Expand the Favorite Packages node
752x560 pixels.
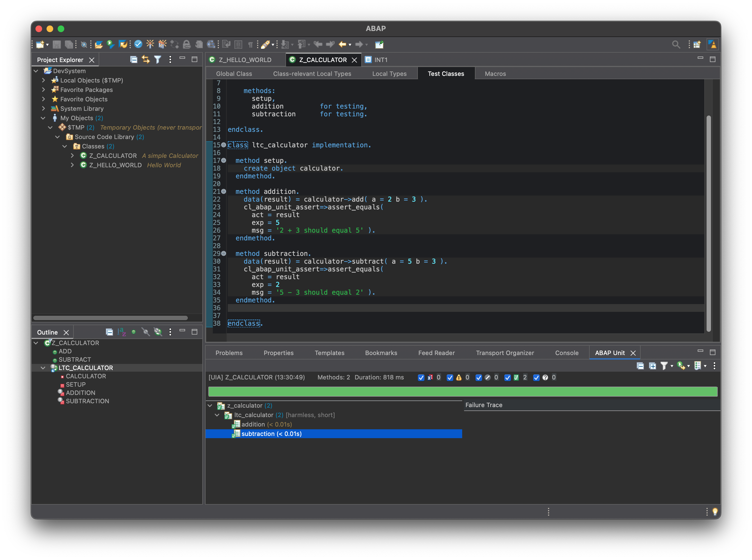44,90
